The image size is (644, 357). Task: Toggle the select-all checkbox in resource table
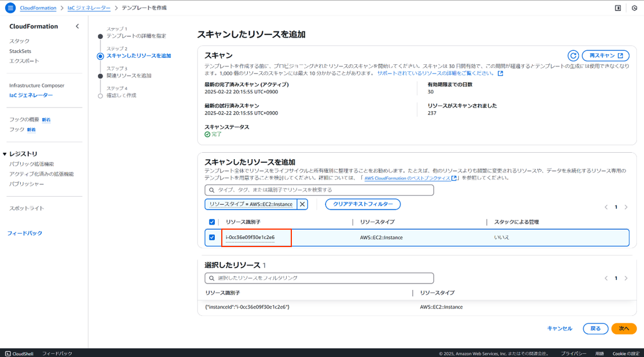(213, 222)
